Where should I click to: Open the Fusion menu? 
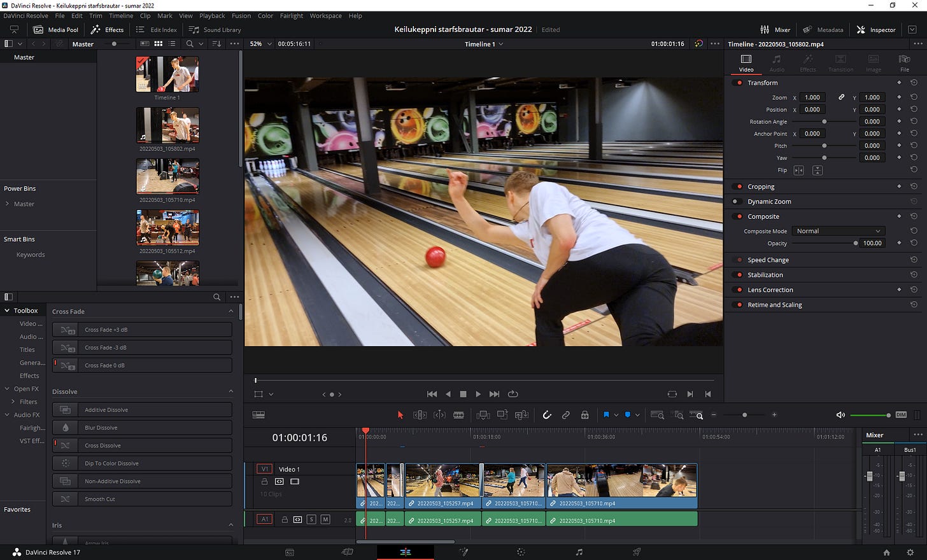tap(241, 16)
